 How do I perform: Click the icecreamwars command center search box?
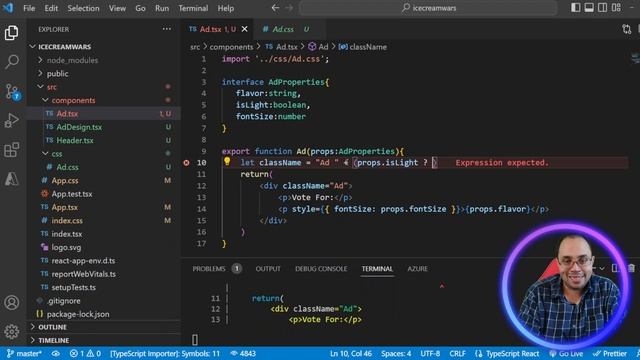coord(429,8)
